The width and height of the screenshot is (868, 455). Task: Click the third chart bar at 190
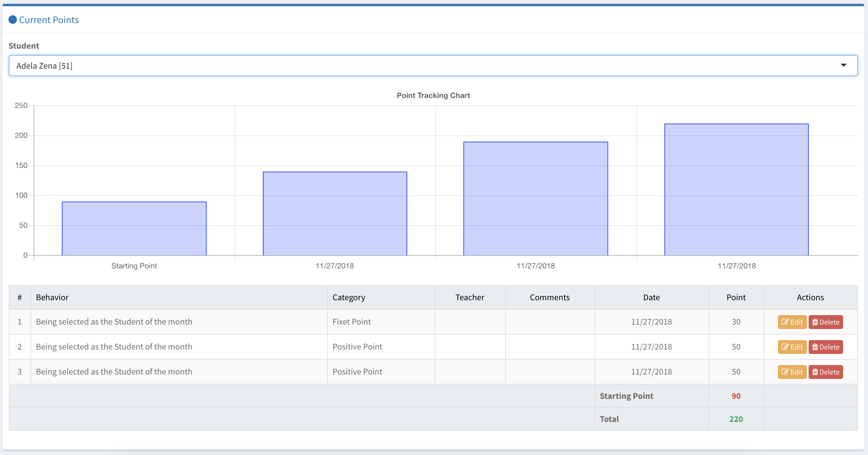coord(535,199)
